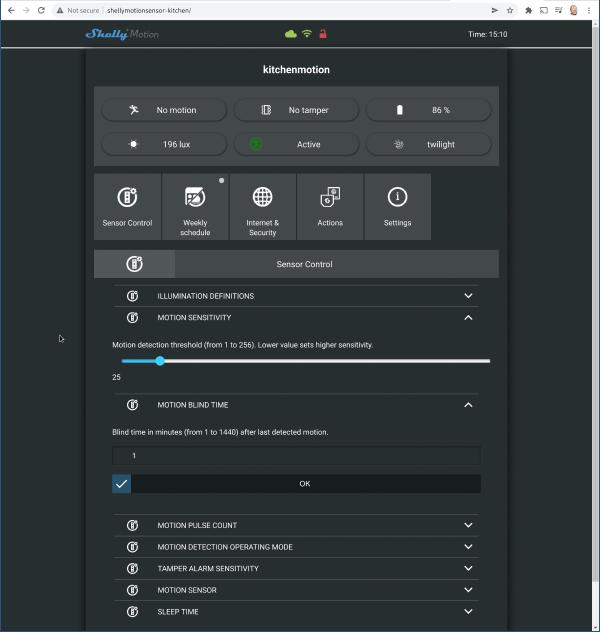
Task: Click the kitchenmotion device title
Action: 296,70
